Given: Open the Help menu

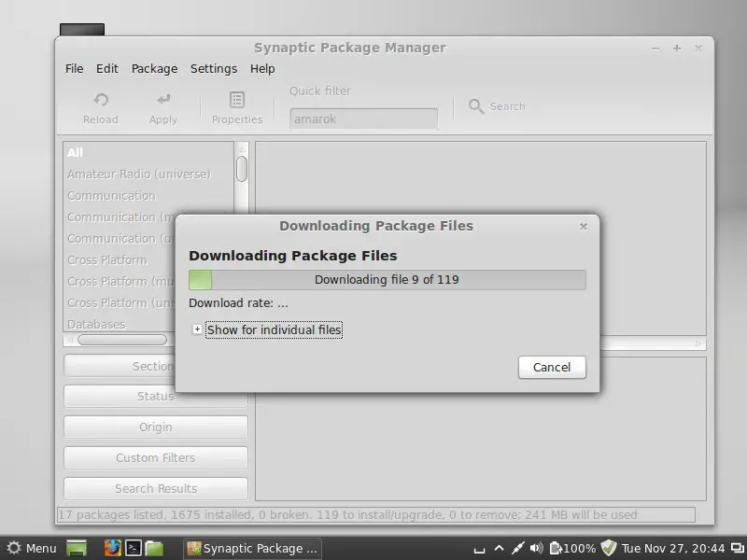Looking at the screenshot, I should click(x=262, y=68).
